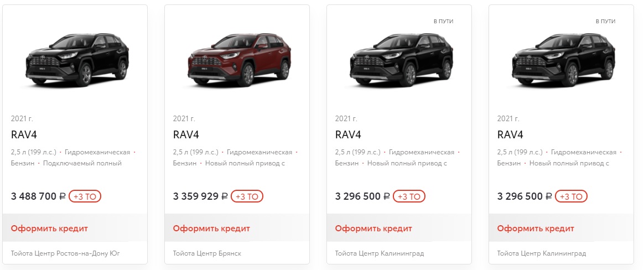Click the red RAV4 car image
644x270 pixels.
click(239, 60)
